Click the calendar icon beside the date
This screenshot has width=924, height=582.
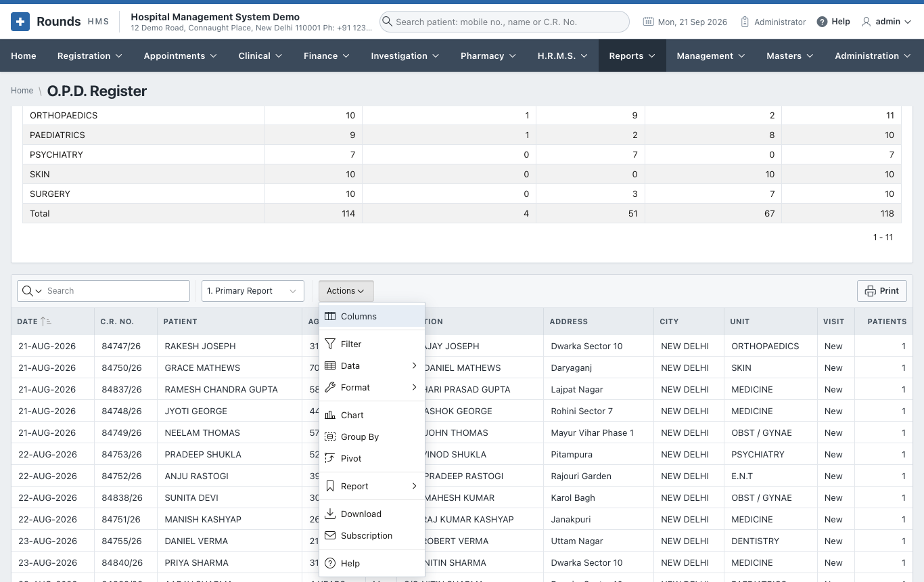tap(648, 22)
